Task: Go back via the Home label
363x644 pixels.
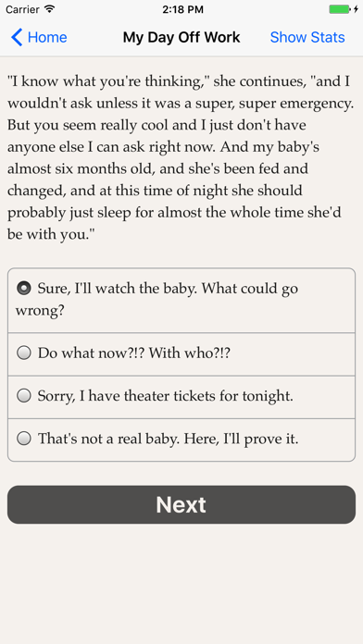Action: coord(47,37)
